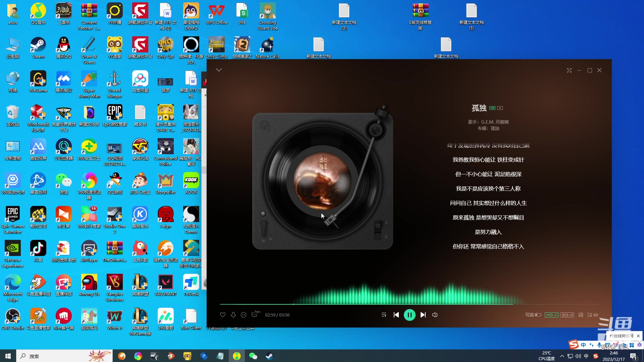Click the play mode order icon

tap(384, 315)
